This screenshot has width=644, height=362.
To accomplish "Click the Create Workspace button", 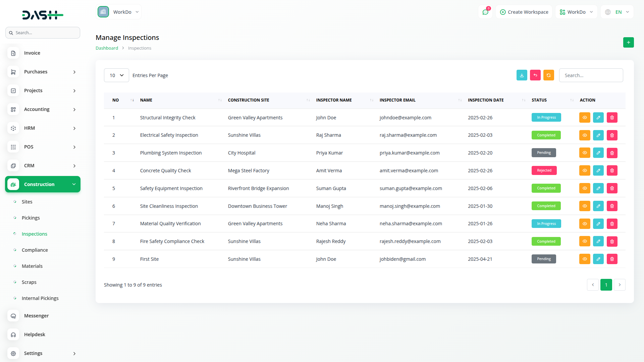I will (x=524, y=12).
